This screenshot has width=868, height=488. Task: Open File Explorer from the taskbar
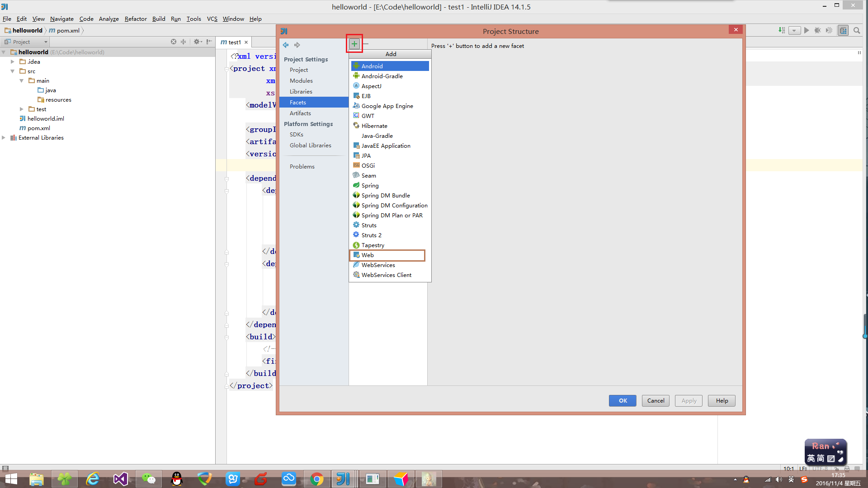click(x=37, y=479)
